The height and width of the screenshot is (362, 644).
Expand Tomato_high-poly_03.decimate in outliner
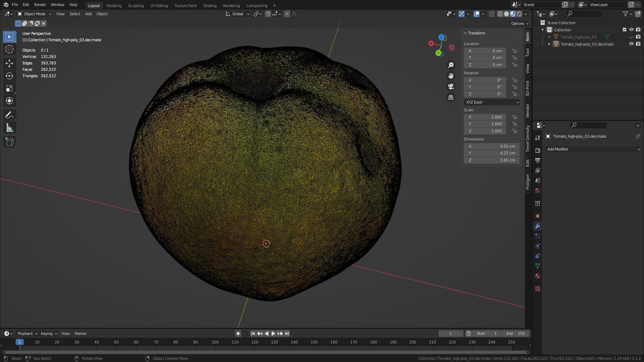549,44
